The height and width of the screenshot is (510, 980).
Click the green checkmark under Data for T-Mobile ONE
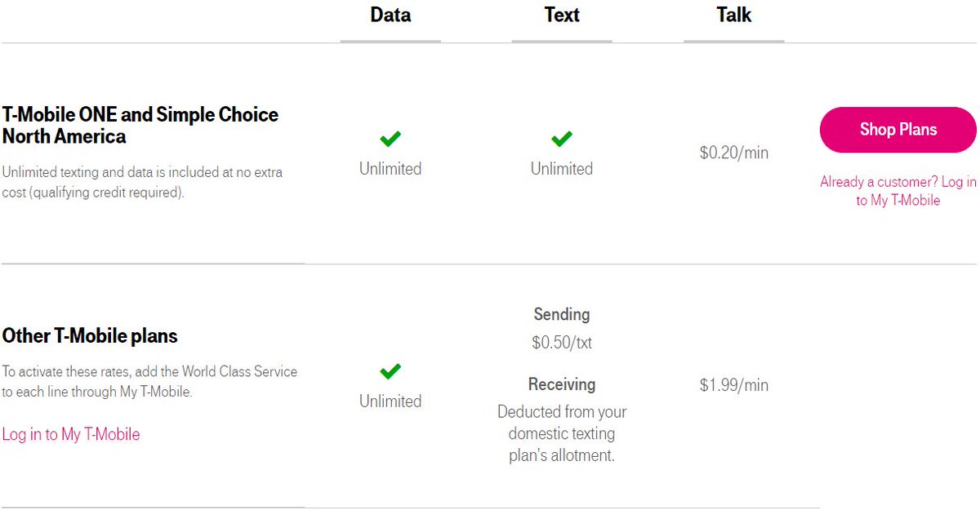tap(390, 140)
